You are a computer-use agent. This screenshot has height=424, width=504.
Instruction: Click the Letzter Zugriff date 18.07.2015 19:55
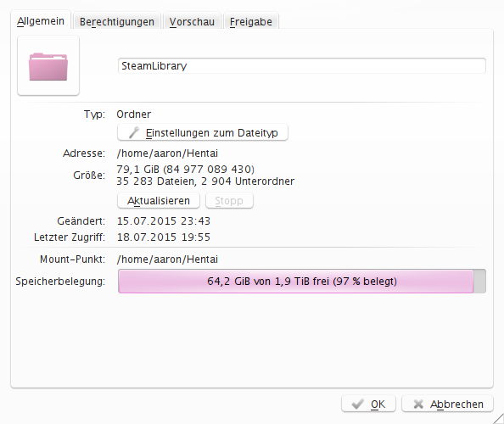coord(163,237)
